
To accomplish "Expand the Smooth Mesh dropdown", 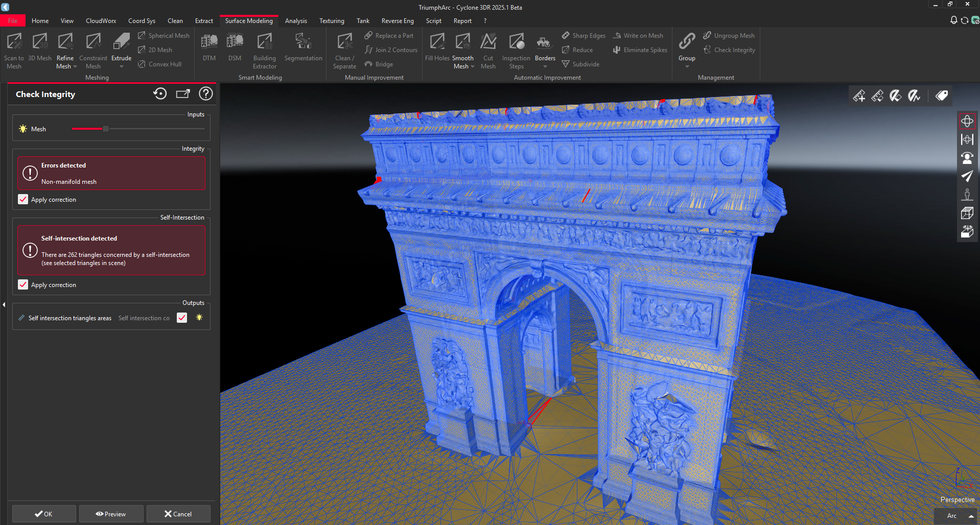I will [473, 66].
